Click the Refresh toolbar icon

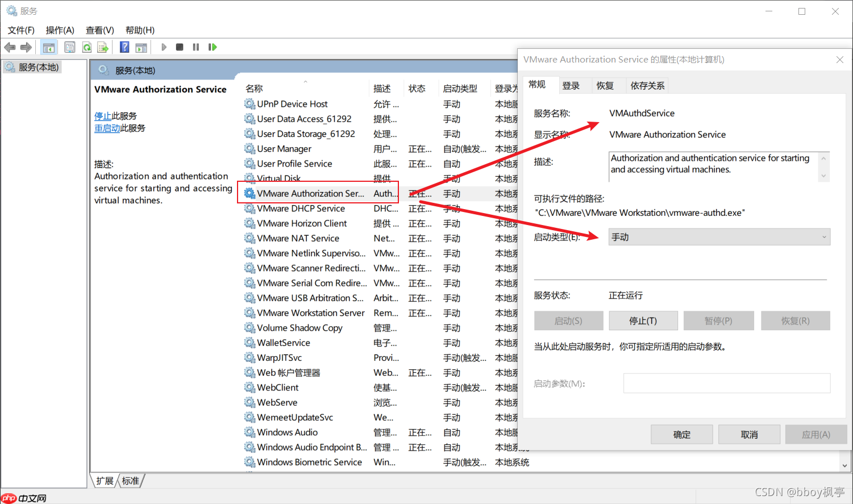pos(86,47)
